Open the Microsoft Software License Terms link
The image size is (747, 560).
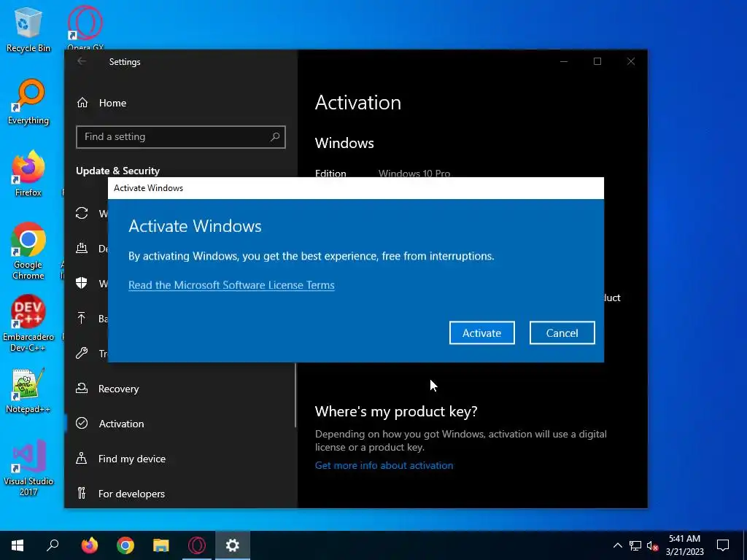(x=231, y=285)
